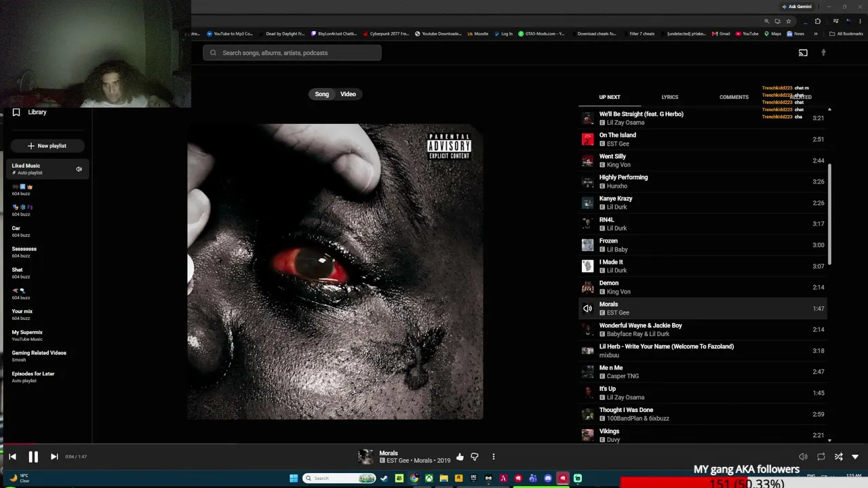Play It's Up by Lil Zay Osama
868x488 pixels.
coord(703,393)
